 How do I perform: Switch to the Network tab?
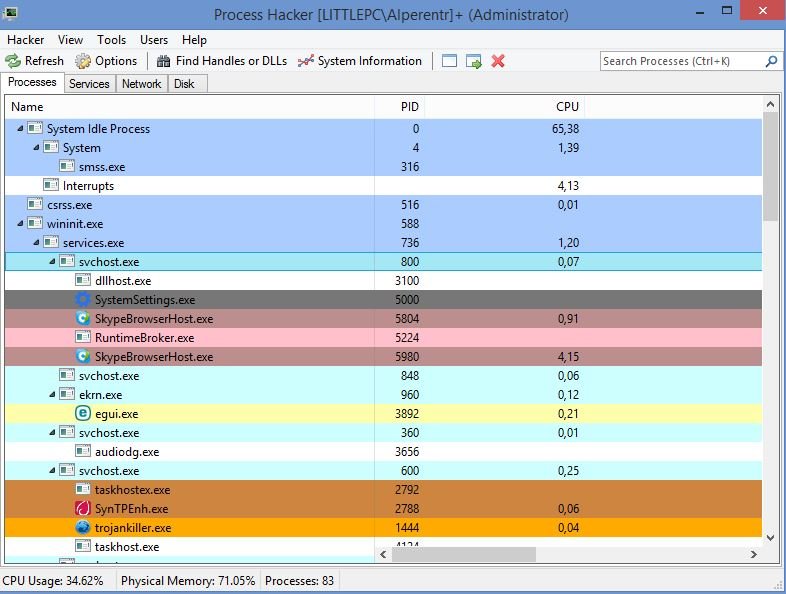(x=141, y=84)
